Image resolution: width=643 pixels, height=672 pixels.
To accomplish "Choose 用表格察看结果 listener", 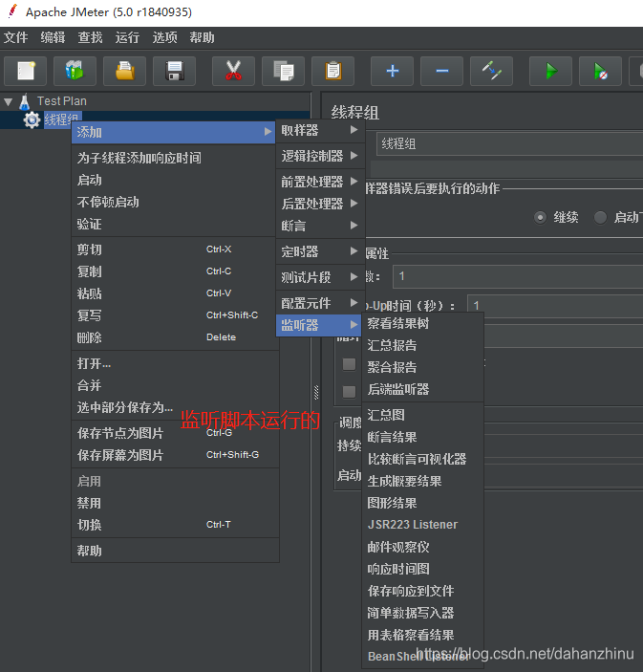I will pyautogui.click(x=423, y=635).
